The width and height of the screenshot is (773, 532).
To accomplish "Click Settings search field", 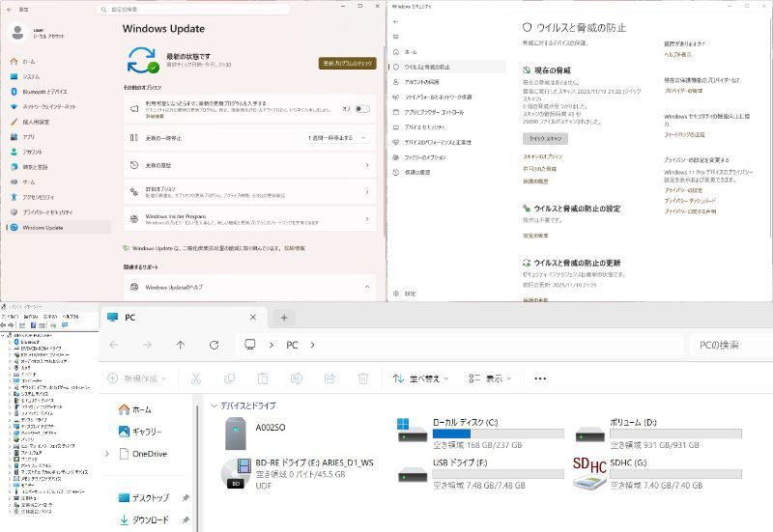I will coord(193,10).
